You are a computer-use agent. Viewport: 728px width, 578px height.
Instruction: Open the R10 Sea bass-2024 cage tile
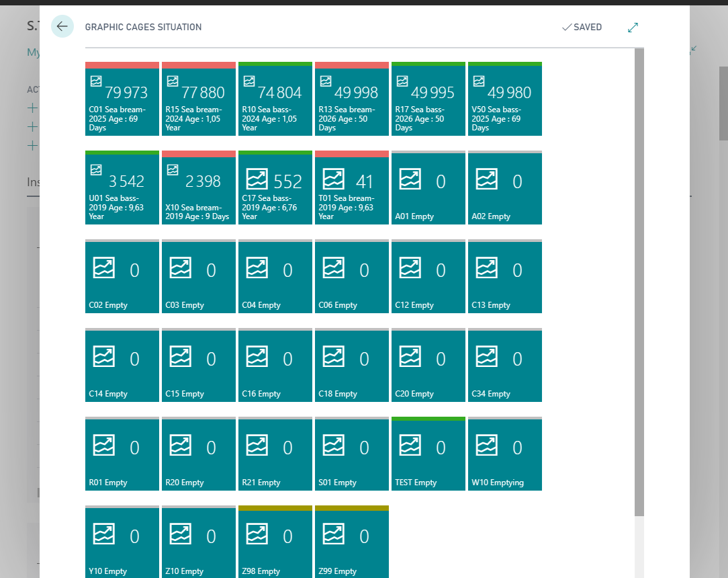275,102
